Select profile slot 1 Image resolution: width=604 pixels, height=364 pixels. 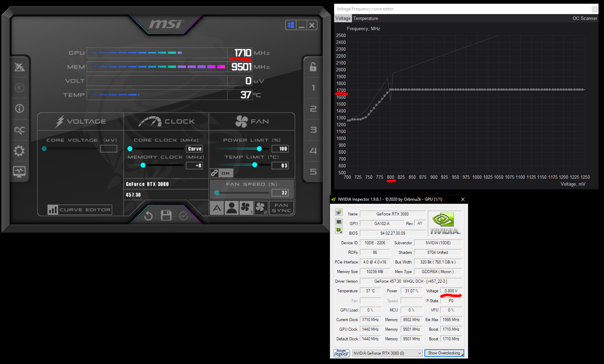coord(313,88)
